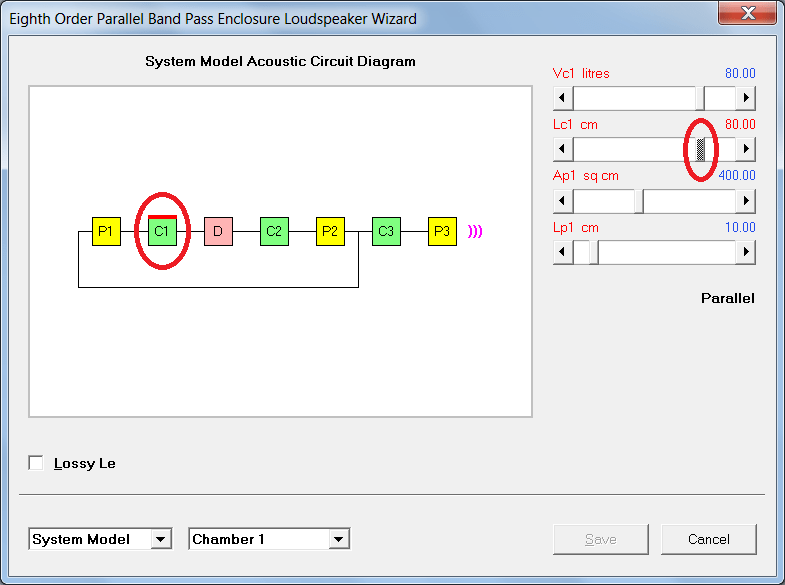785x585 pixels.
Task: Click the Parallel label
Action: click(727, 298)
